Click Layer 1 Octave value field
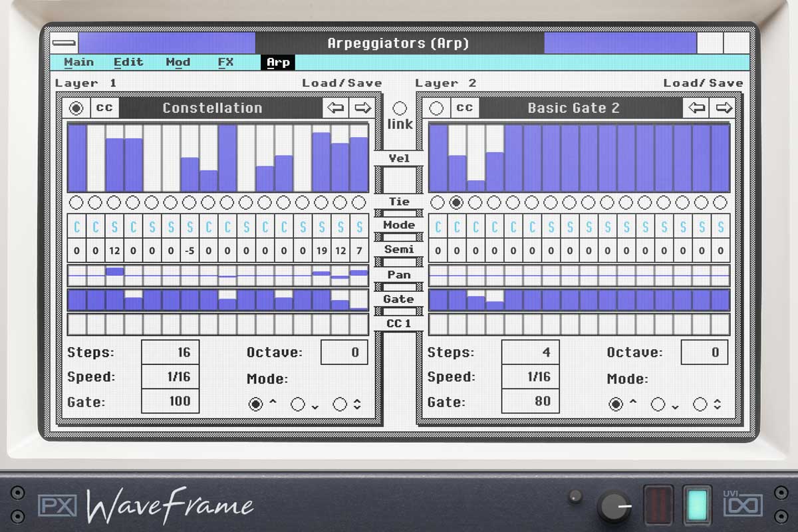The height and width of the screenshot is (532, 798). [344, 352]
